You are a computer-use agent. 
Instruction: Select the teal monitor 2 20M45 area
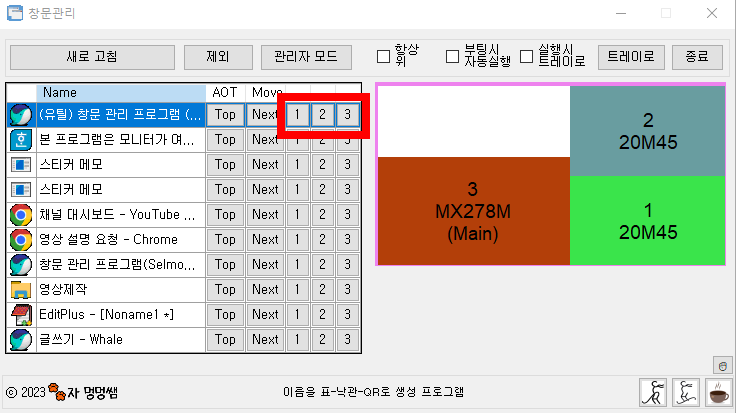tap(648, 131)
